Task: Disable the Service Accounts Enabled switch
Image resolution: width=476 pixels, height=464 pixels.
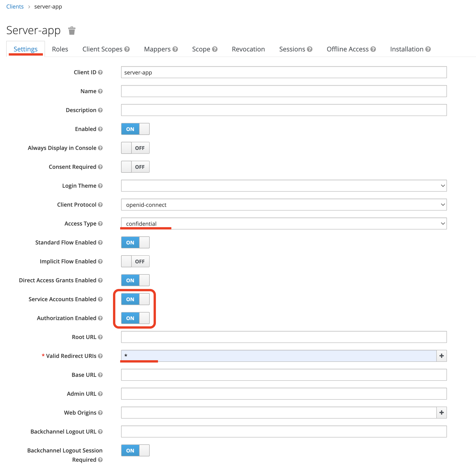Action: click(x=135, y=299)
